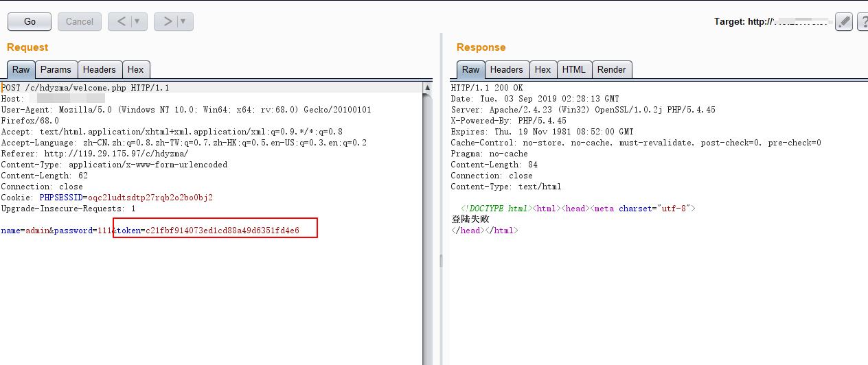Click the divider between Request and Response panes

point(441,261)
